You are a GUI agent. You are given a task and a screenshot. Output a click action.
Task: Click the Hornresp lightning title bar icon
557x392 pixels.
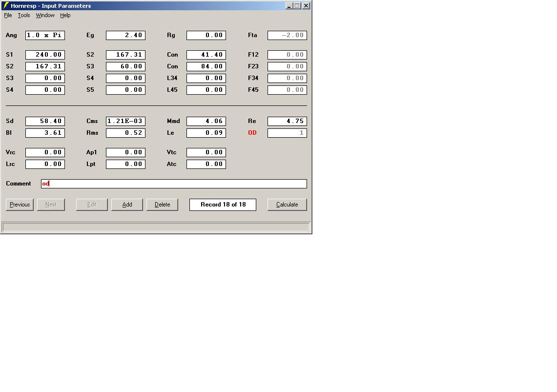coord(6,6)
